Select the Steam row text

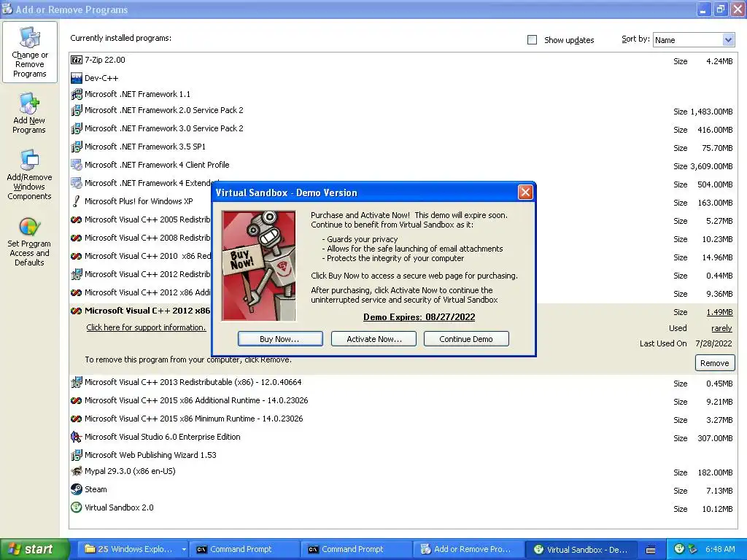pos(96,489)
